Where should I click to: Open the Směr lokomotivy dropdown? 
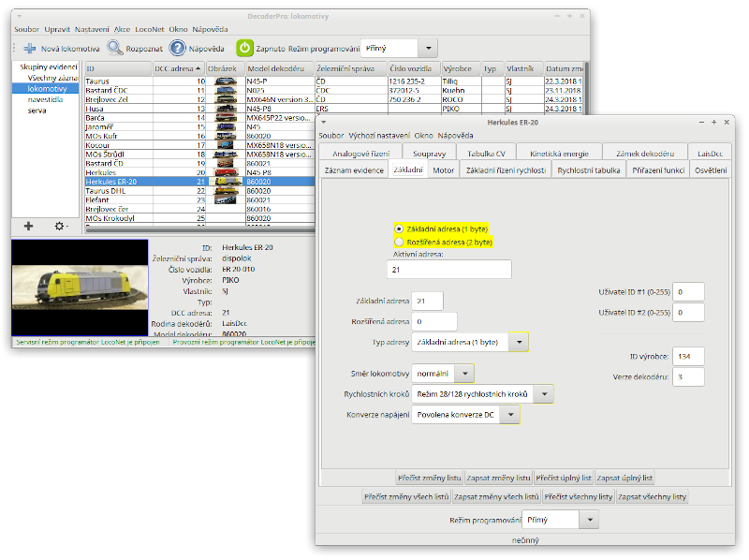pyautogui.click(x=465, y=373)
